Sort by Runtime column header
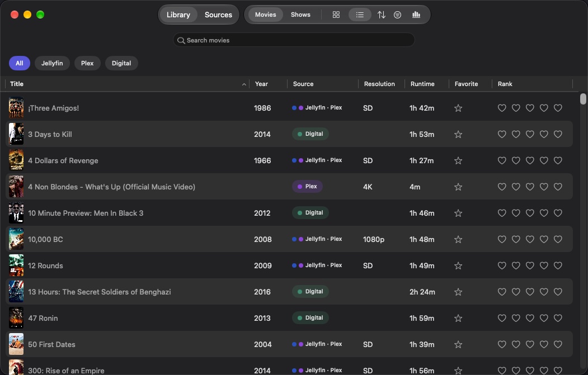Viewport: 588px width, 375px height. [422, 84]
